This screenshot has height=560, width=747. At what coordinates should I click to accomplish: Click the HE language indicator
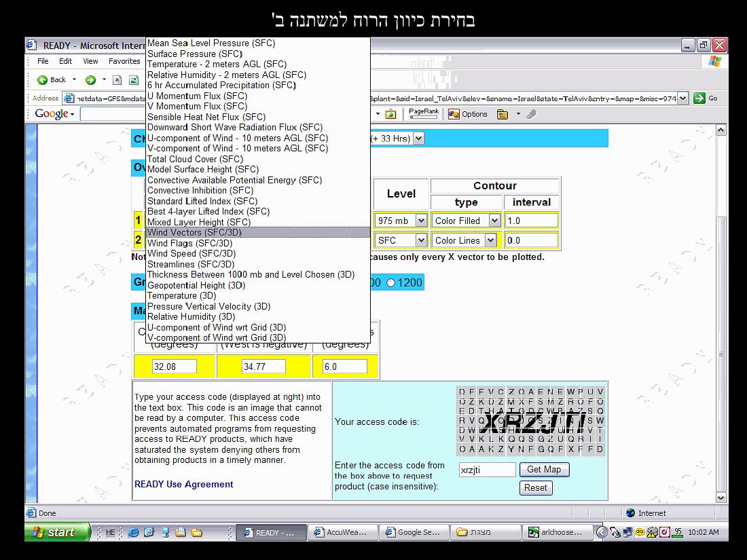[110, 532]
